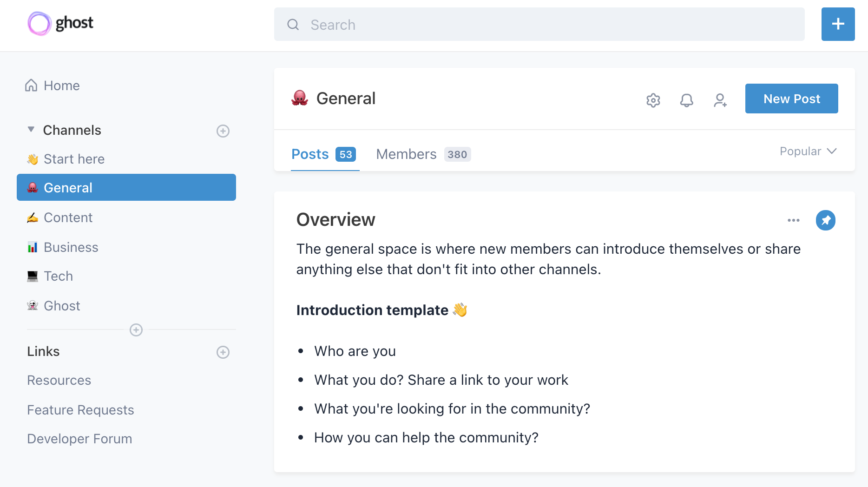This screenshot has width=868, height=487.
Task: Select the Posts tab
Action: pyautogui.click(x=309, y=154)
